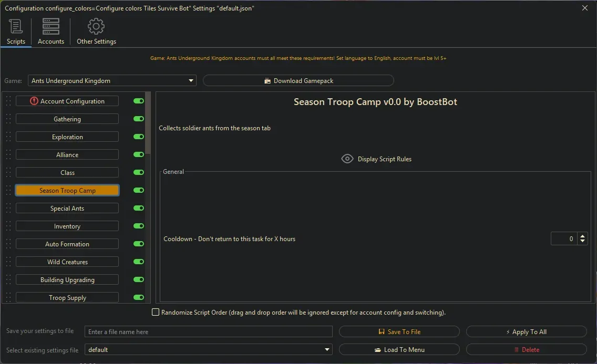This screenshot has height=364, width=597.
Task: Toggle the Building Upgrading script switch
Action: pyautogui.click(x=139, y=280)
